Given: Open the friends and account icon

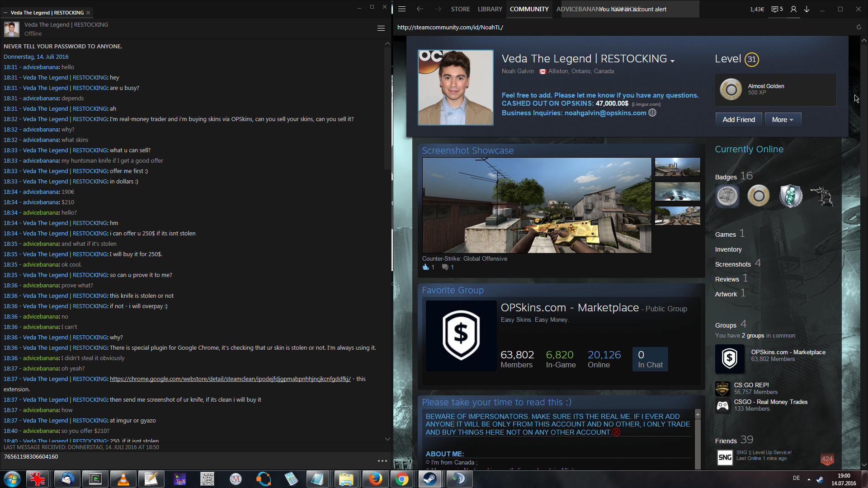Looking at the screenshot, I should point(793,9).
